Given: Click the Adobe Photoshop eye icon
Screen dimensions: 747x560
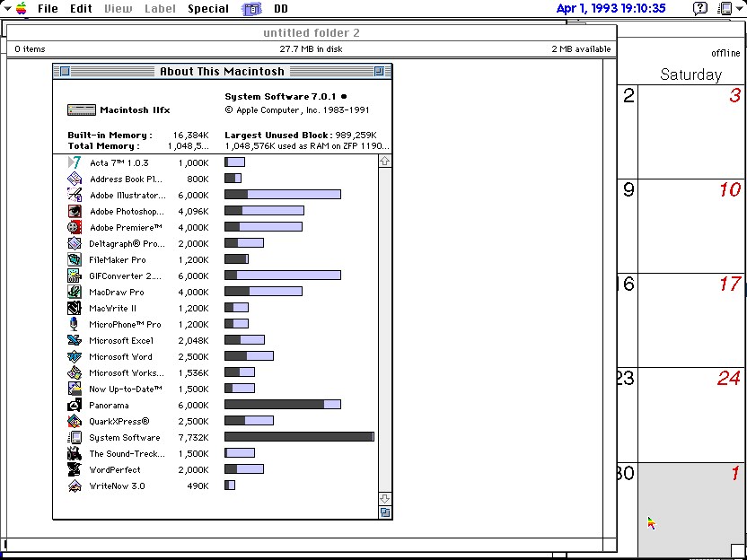Looking at the screenshot, I should [x=75, y=212].
